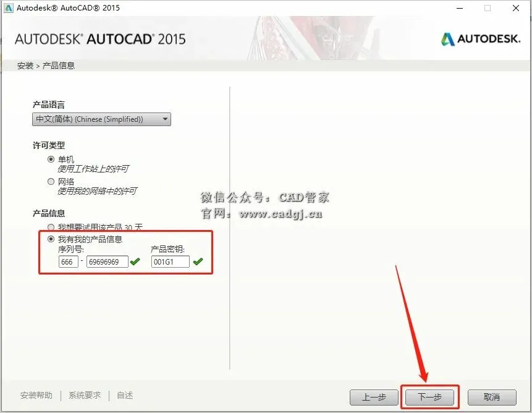The height and width of the screenshot is (413, 532).
Task: Click the 上一步 back button
Action: pos(374,397)
